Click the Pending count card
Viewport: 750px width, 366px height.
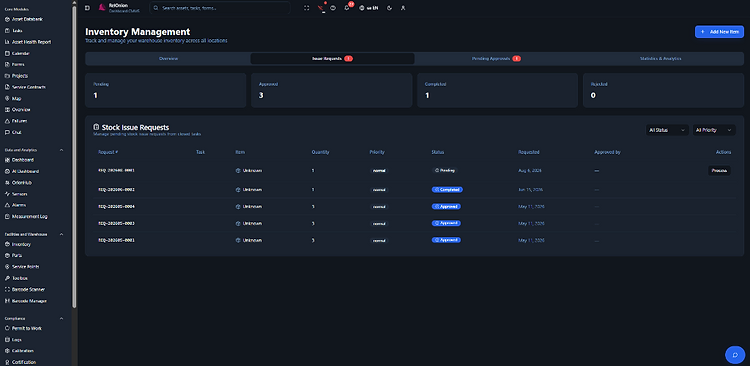coord(165,90)
